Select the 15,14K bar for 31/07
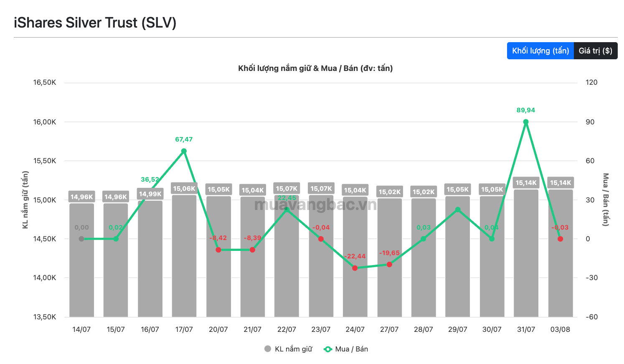 526,253
